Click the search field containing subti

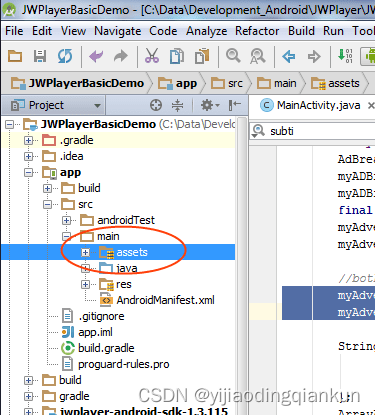click(x=313, y=131)
